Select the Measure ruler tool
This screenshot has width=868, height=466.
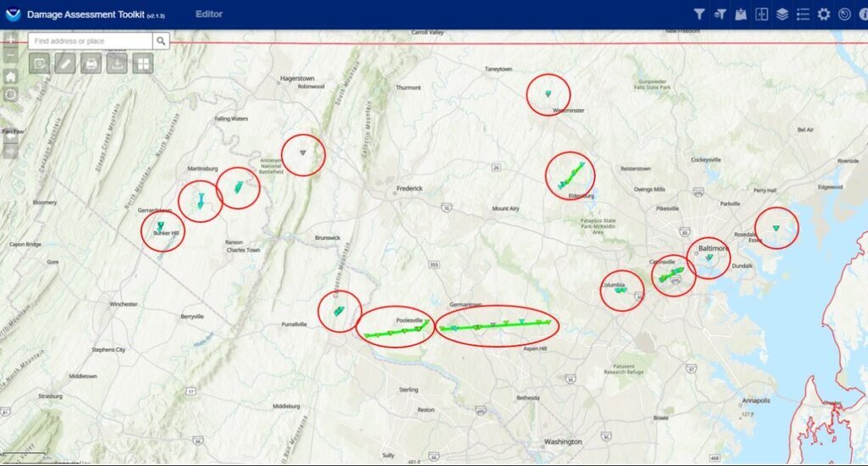pyautogui.click(x=65, y=64)
